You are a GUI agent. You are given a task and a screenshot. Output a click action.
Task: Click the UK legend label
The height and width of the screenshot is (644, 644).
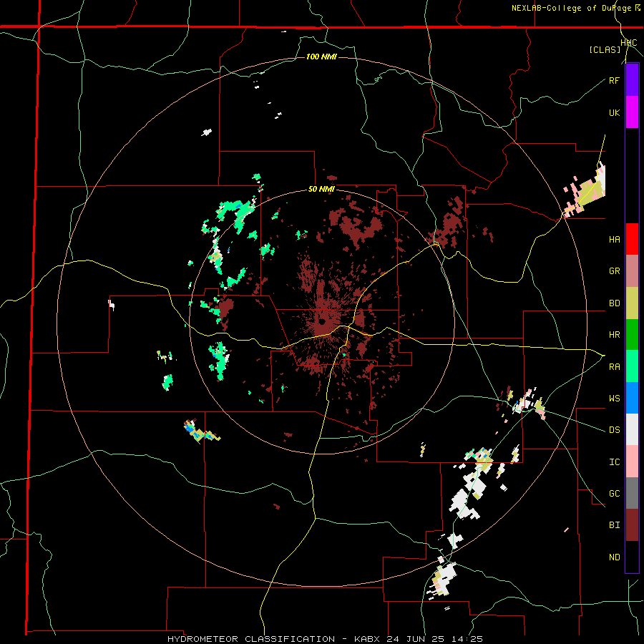pyautogui.click(x=614, y=112)
